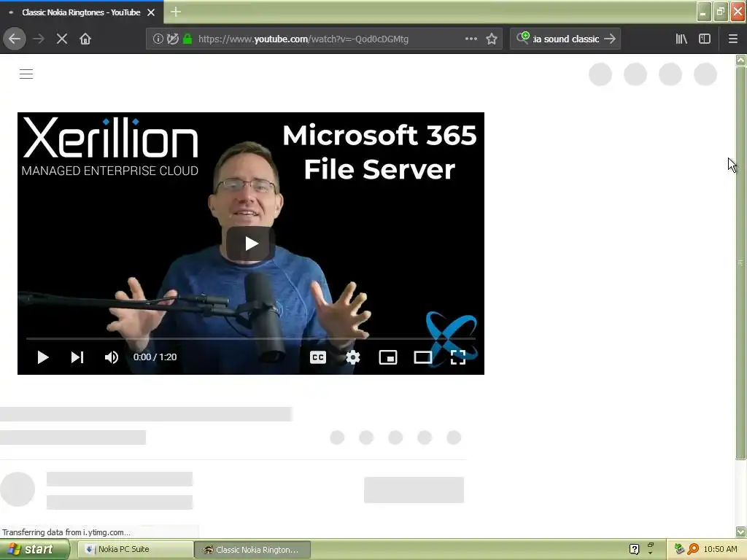Image resolution: width=747 pixels, height=560 pixels.
Task: Switch to theater mode
Action: point(422,357)
